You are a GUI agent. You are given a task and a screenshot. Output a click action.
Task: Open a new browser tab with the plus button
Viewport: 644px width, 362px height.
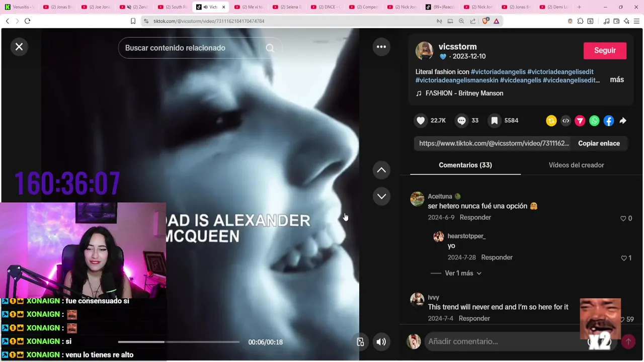click(579, 7)
